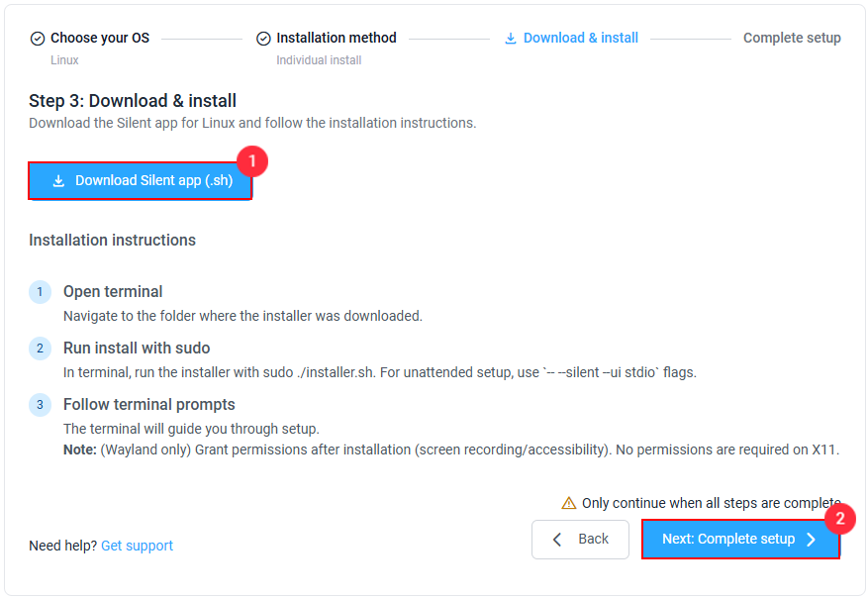Click the red badge numbered 2

click(839, 519)
